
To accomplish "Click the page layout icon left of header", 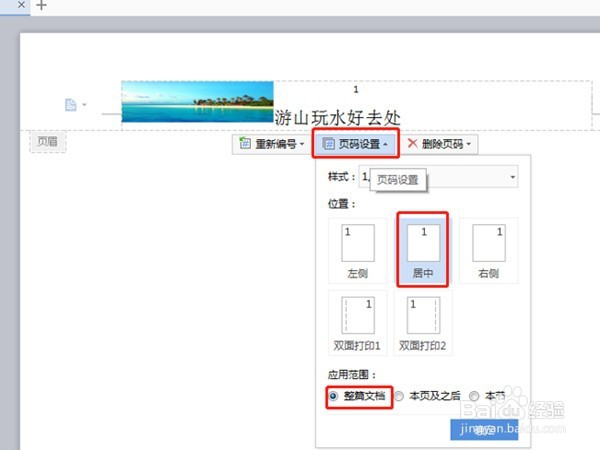I will 71,104.
